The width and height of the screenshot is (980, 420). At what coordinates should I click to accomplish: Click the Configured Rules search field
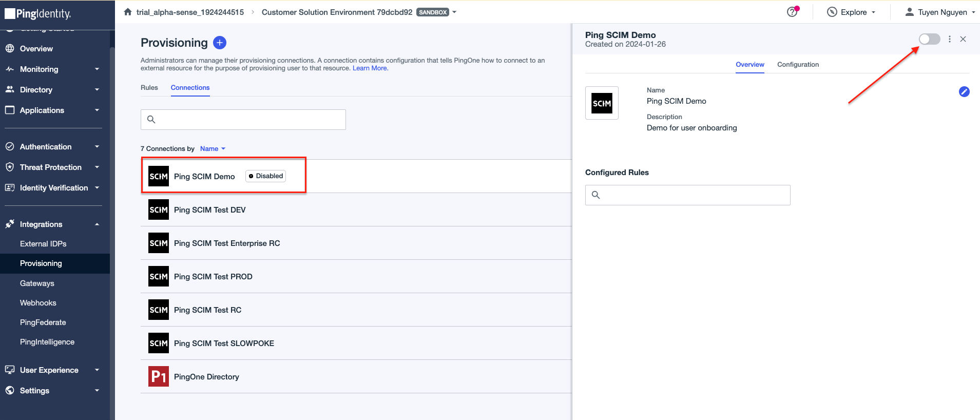tap(688, 195)
